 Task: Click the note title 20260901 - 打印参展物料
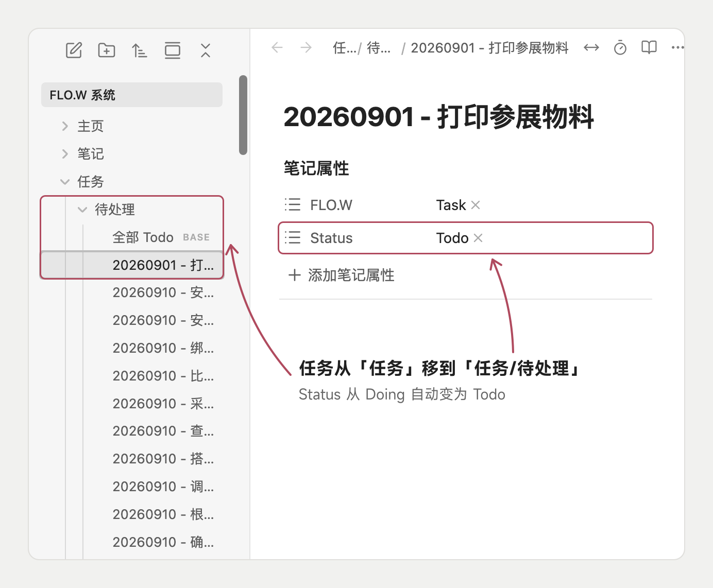(438, 117)
